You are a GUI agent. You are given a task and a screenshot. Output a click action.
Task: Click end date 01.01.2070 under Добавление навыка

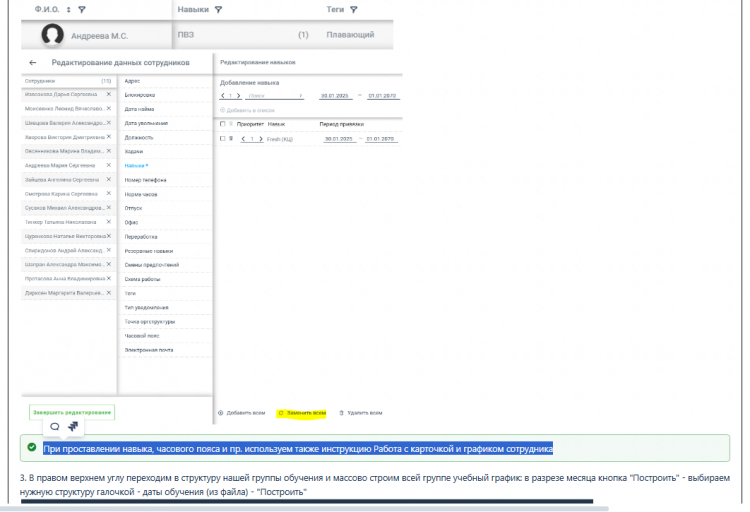(x=382, y=96)
